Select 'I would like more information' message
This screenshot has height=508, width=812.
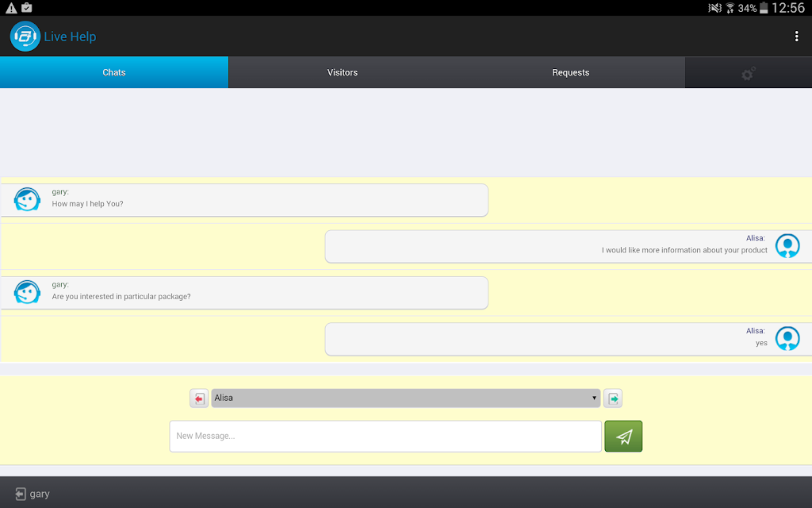click(568, 247)
